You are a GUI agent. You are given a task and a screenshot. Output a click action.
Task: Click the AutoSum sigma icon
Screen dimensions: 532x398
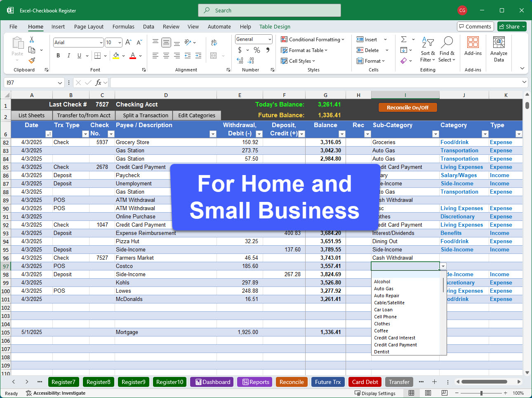(x=404, y=39)
